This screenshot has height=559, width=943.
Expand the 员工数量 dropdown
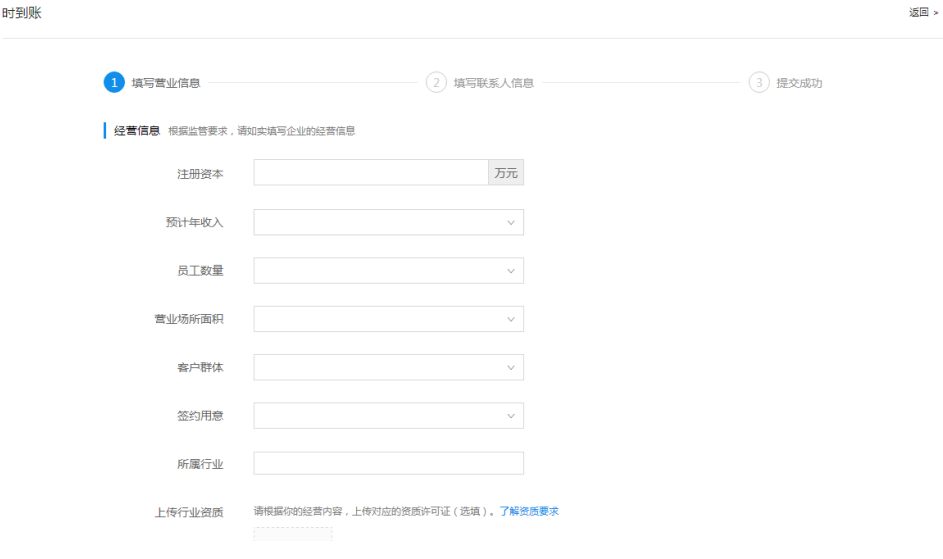pos(388,271)
